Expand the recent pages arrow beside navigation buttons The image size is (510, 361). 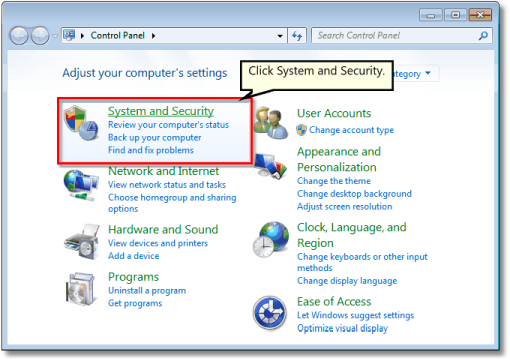click(x=55, y=36)
